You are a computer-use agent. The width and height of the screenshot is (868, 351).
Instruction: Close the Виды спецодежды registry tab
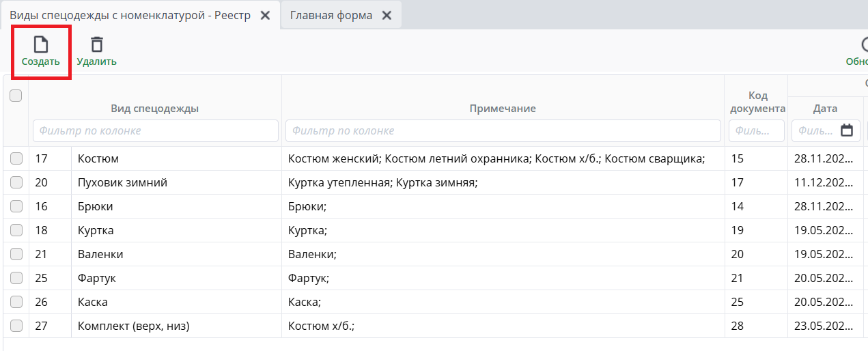[266, 15]
